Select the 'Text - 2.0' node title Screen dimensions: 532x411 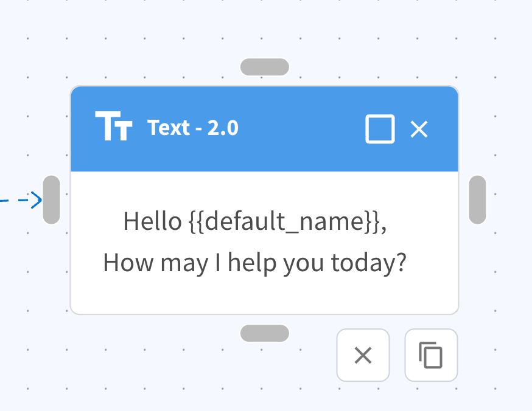coord(193,128)
